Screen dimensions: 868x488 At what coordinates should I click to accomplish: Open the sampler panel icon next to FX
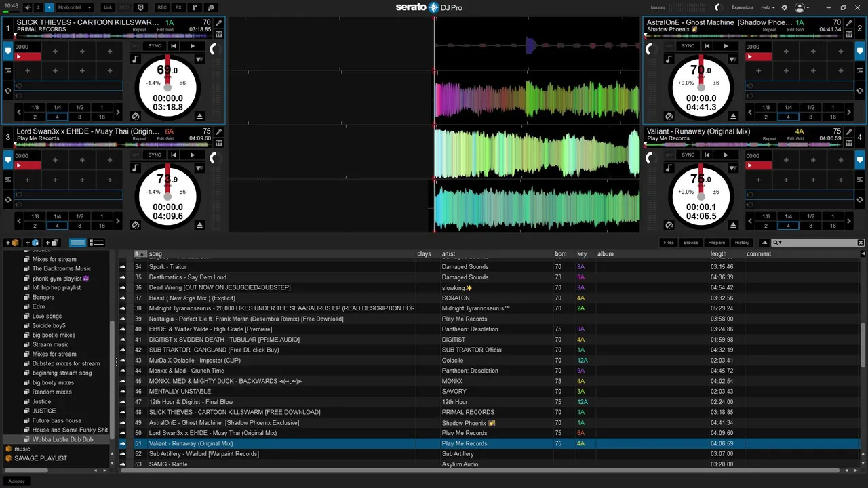point(195,7)
